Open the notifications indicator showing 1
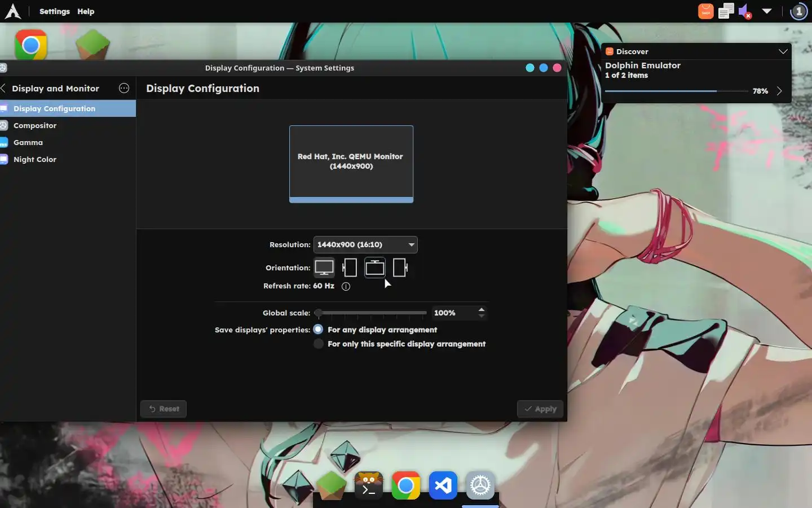This screenshot has width=812, height=508. [799, 11]
